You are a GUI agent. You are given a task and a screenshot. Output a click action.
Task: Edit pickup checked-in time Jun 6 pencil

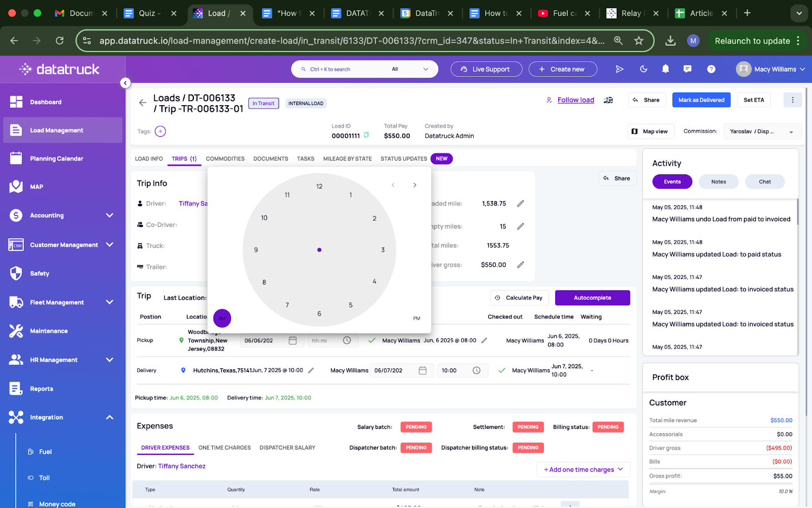(484, 340)
